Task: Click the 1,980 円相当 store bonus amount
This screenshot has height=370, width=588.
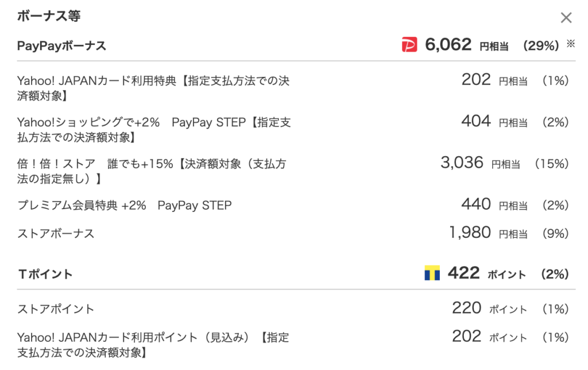Action: point(488,233)
